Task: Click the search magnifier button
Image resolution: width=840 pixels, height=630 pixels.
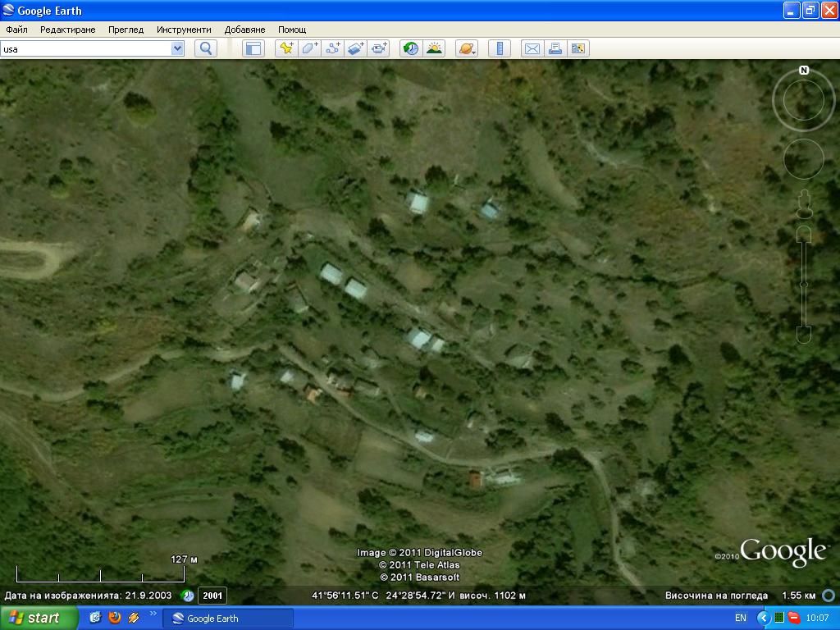Action: click(x=206, y=48)
